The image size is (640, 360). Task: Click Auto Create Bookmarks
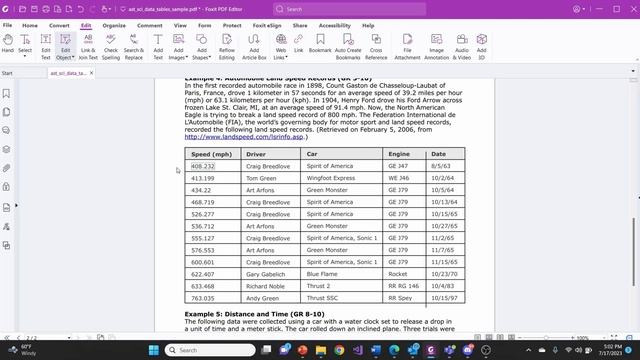point(348,47)
